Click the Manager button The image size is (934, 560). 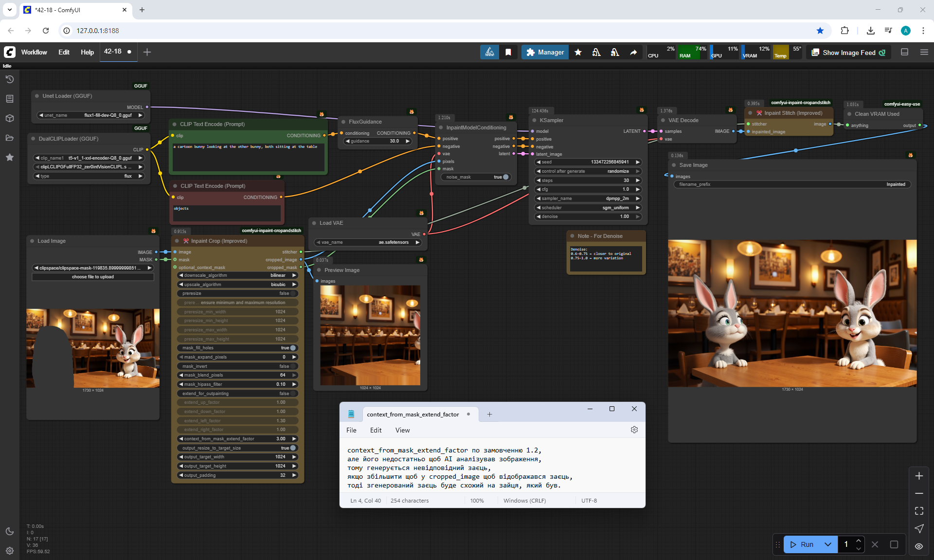coord(545,52)
